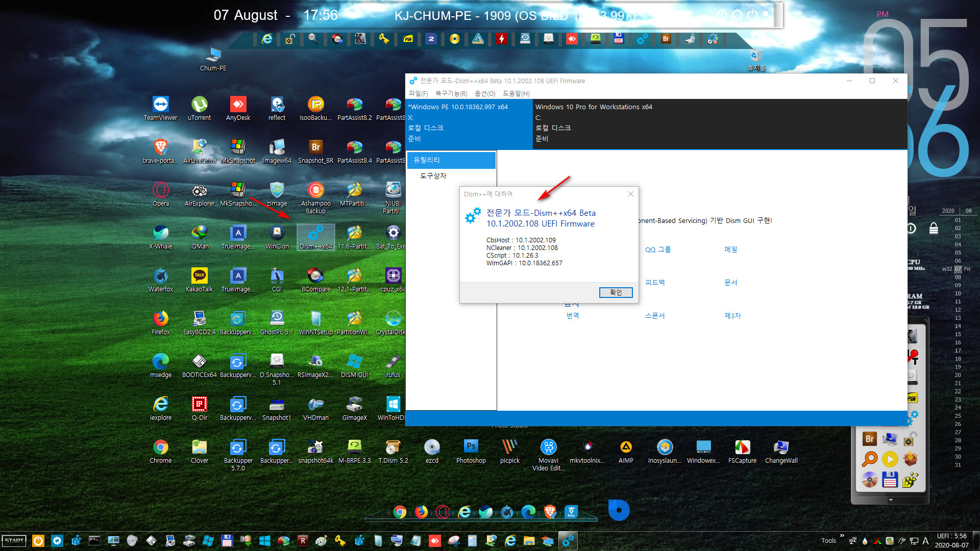
Task: Open the Movavi Video Editor shortcut
Action: click(x=548, y=456)
